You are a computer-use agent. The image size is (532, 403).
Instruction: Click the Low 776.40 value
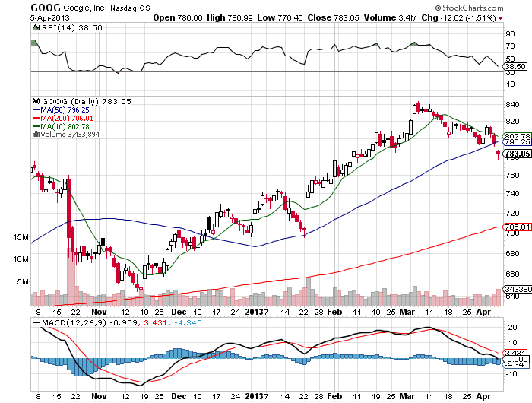[280, 17]
